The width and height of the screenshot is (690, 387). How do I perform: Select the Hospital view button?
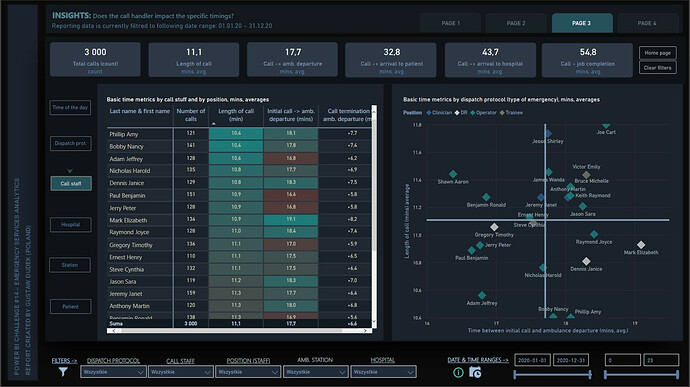click(70, 225)
